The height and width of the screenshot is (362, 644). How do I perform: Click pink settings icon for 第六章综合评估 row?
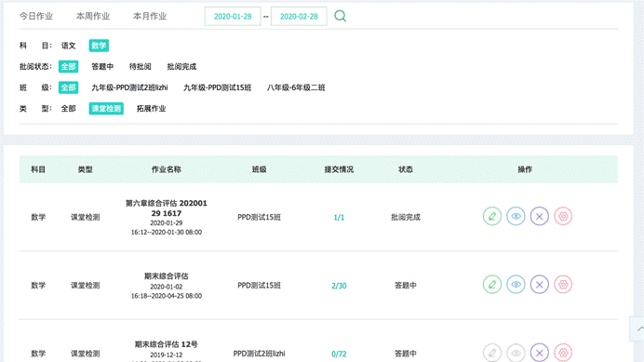(x=563, y=216)
